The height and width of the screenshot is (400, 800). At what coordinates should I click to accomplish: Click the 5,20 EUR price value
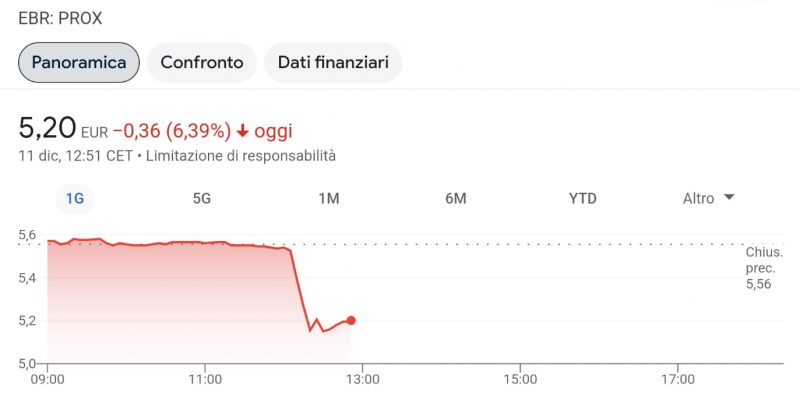click(x=63, y=128)
